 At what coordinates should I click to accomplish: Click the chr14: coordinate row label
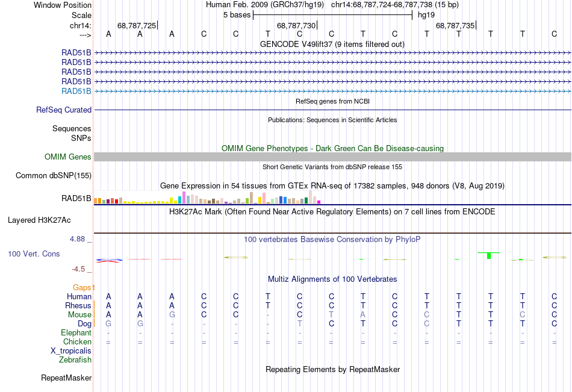[80, 25]
